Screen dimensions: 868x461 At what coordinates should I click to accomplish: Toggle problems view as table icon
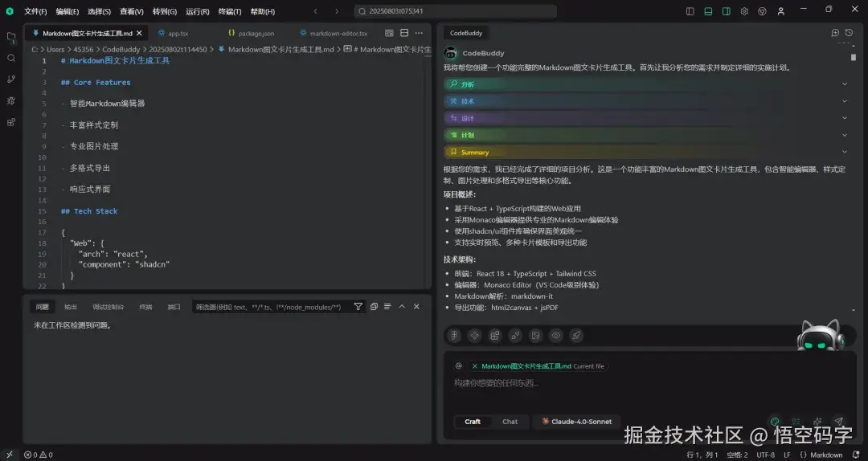(x=387, y=307)
